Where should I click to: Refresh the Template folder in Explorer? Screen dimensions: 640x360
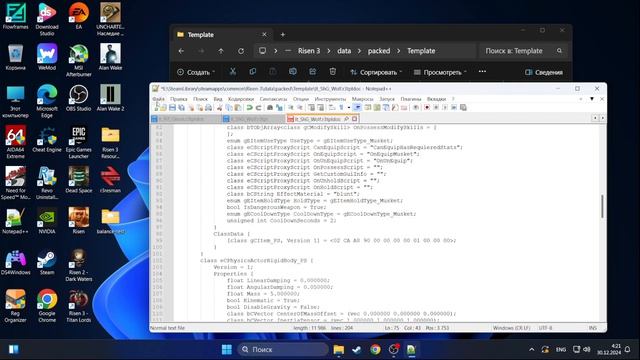[x=241, y=51]
